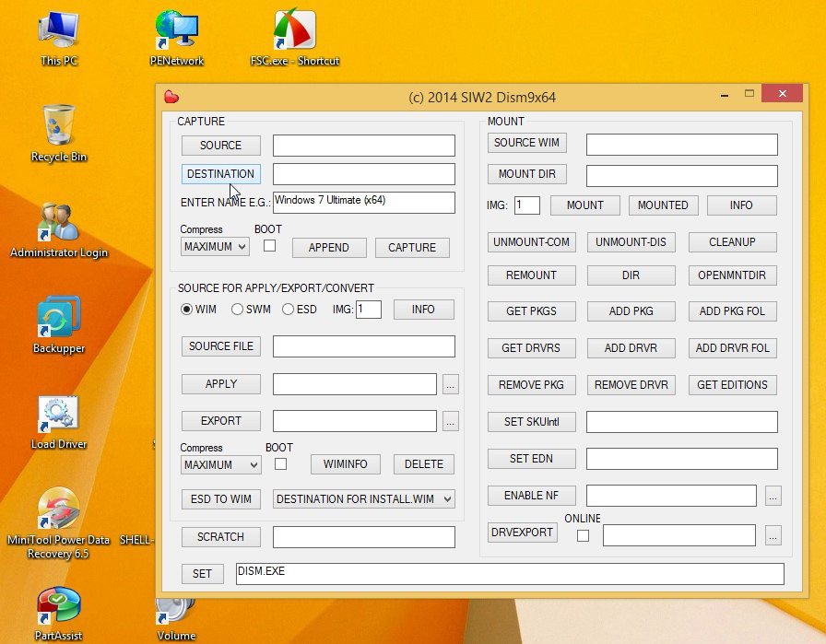826x644 pixels.
Task: Launch the PENetwork desktop shortcut
Action: (176, 39)
